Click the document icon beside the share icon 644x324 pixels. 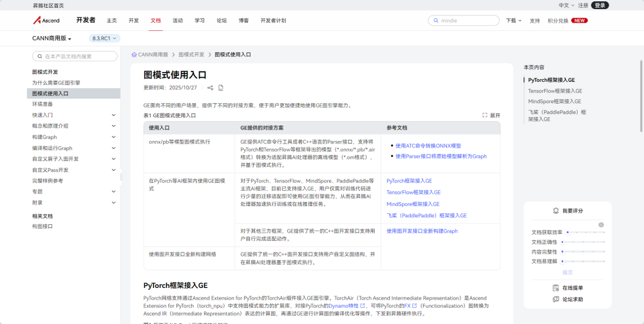pyautogui.click(x=221, y=88)
